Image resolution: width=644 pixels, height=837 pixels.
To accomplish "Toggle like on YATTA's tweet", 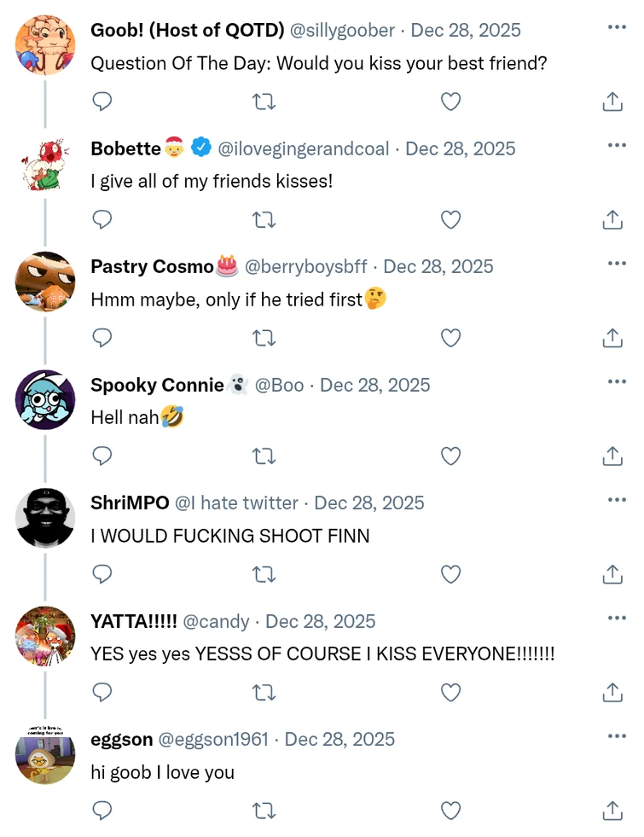I will click(450, 693).
